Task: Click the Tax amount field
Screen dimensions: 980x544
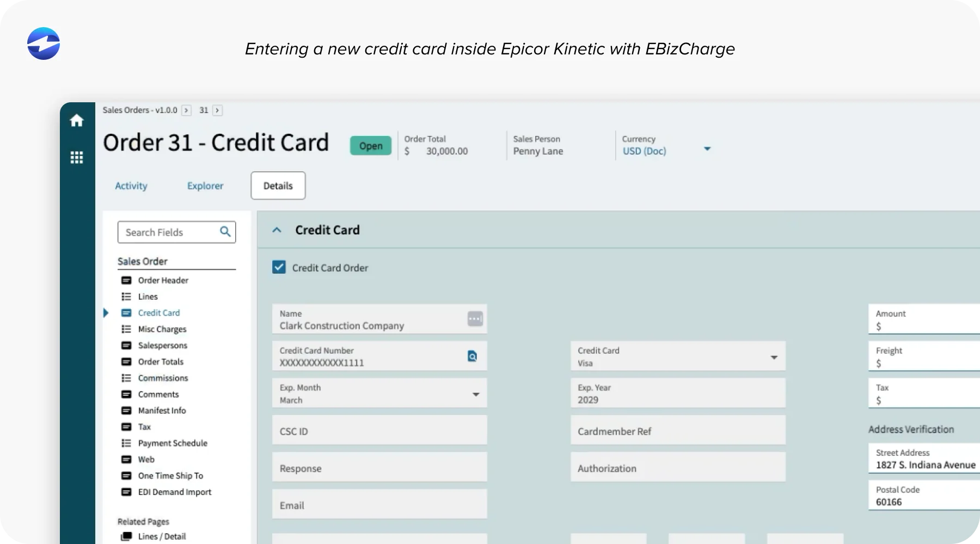Action: pyautogui.click(x=924, y=393)
